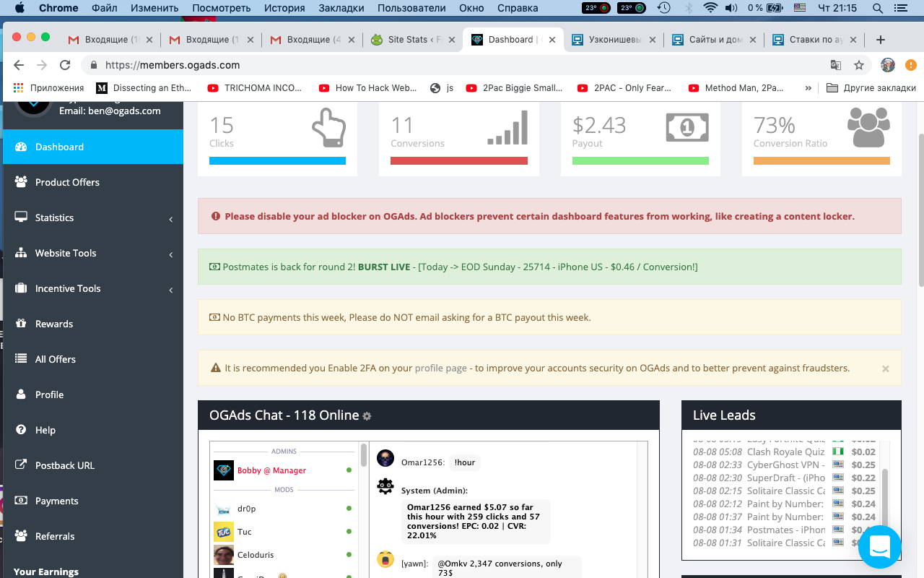
Task: Open the Другие закладки folder
Action: tap(871, 88)
